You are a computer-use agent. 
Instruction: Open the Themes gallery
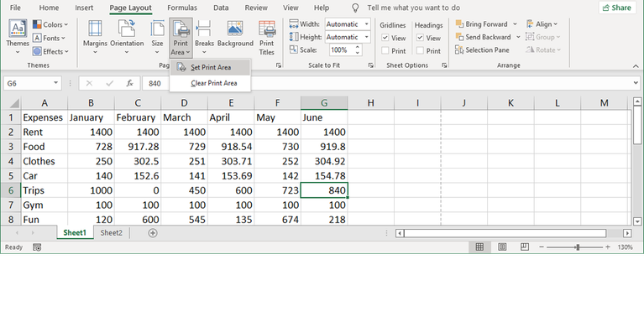[18, 37]
